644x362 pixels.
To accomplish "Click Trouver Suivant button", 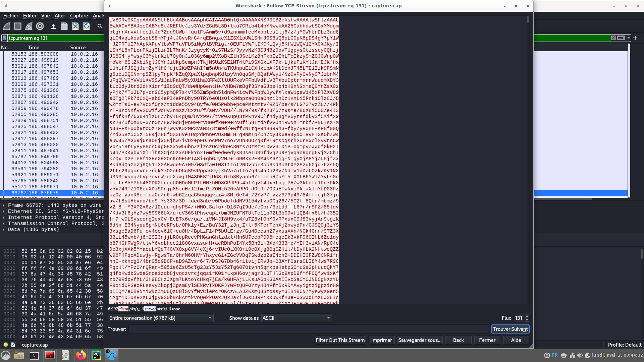I will (x=510, y=329).
